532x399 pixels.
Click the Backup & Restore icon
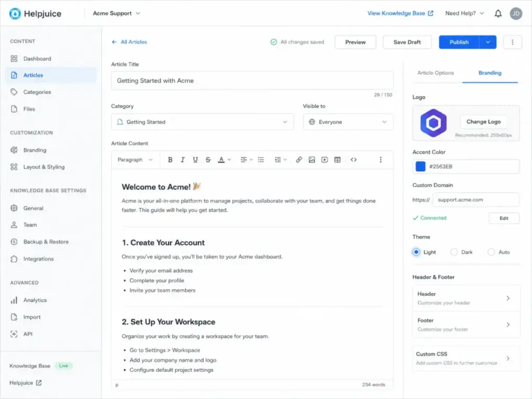pyautogui.click(x=14, y=242)
